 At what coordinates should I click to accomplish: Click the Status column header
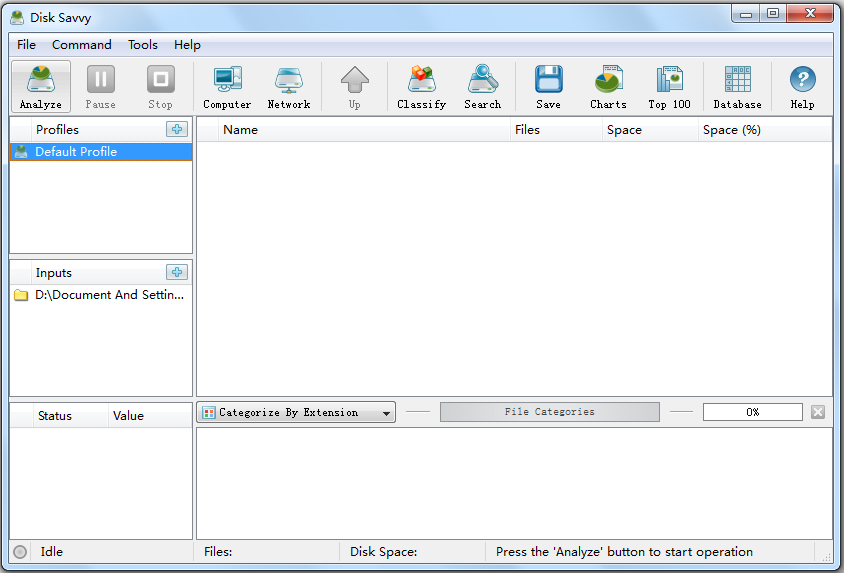click(x=70, y=416)
